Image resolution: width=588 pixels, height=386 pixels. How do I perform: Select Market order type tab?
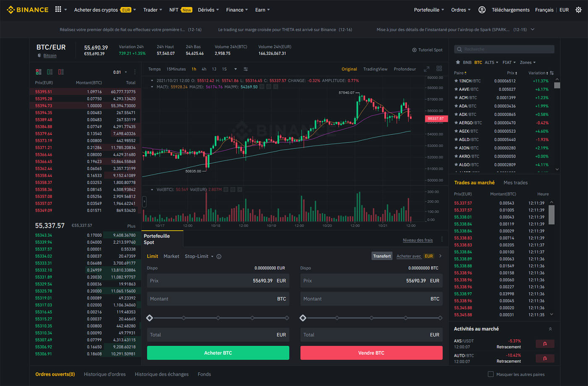(x=171, y=256)
